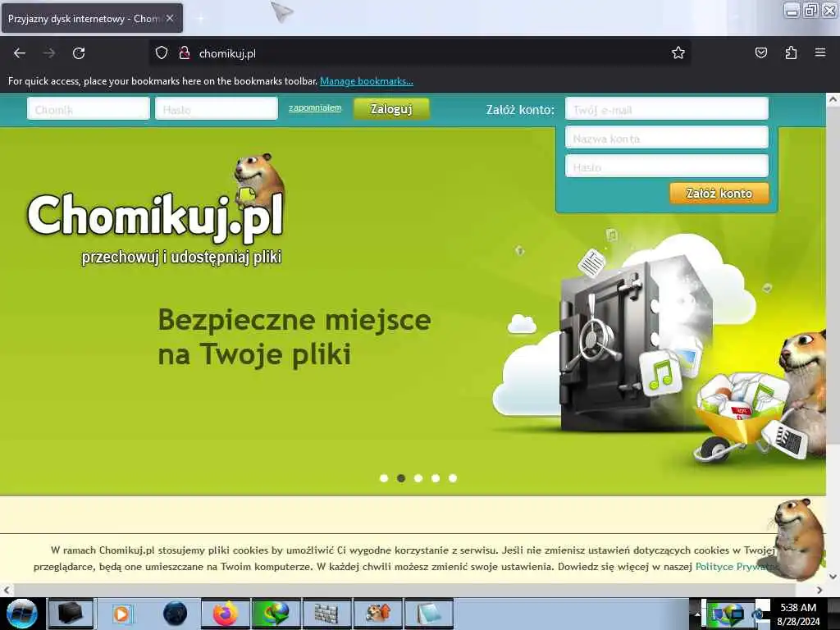Open the black box taskbar application
Image resolution: width=840 pixels, height=630 pixels.
71,614
